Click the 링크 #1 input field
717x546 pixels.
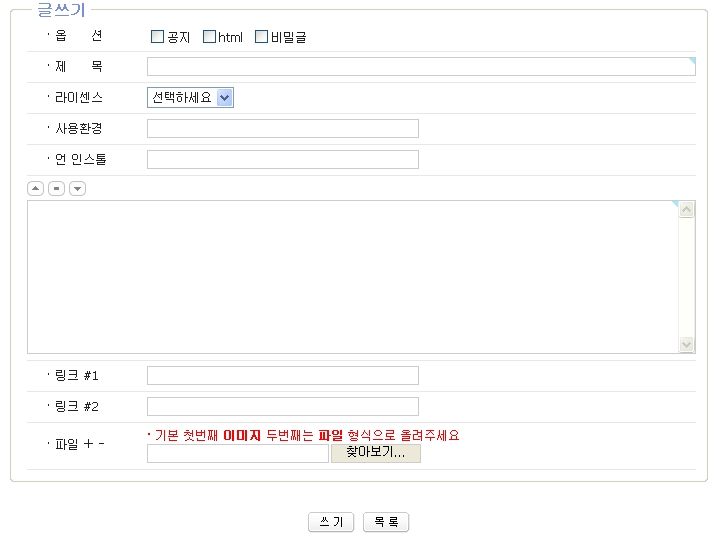point(282,376)
